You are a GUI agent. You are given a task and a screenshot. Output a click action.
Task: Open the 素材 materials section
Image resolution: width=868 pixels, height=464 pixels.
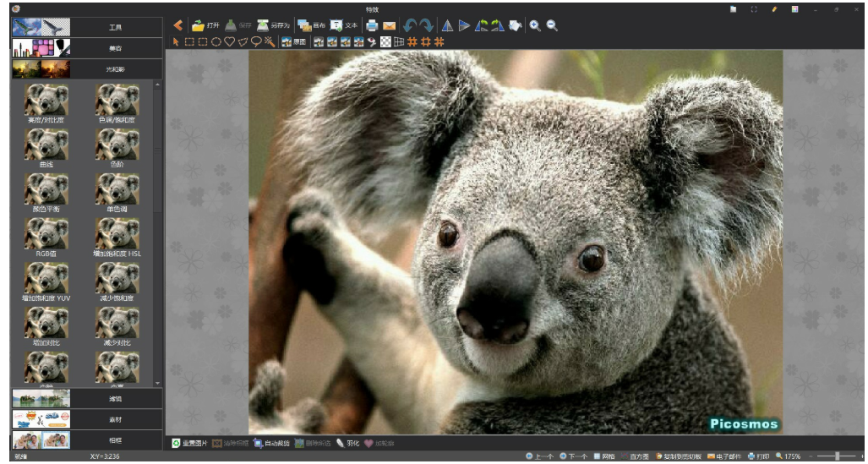pyautogui.click(x=115, y=419)
